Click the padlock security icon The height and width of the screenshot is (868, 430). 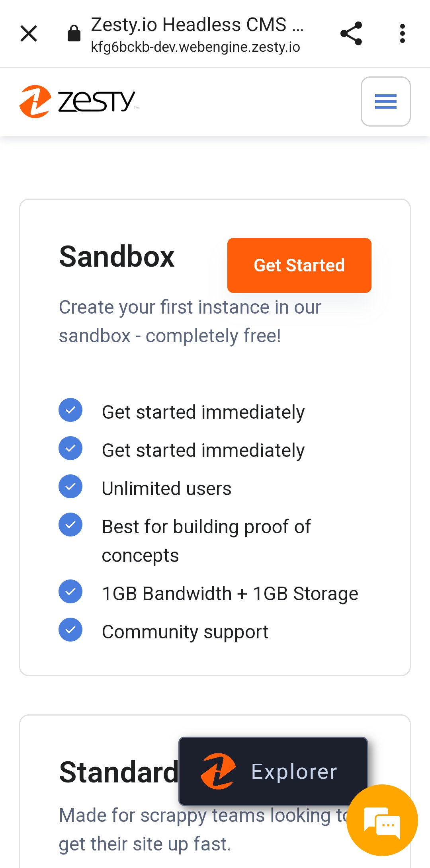coord(74,33)
